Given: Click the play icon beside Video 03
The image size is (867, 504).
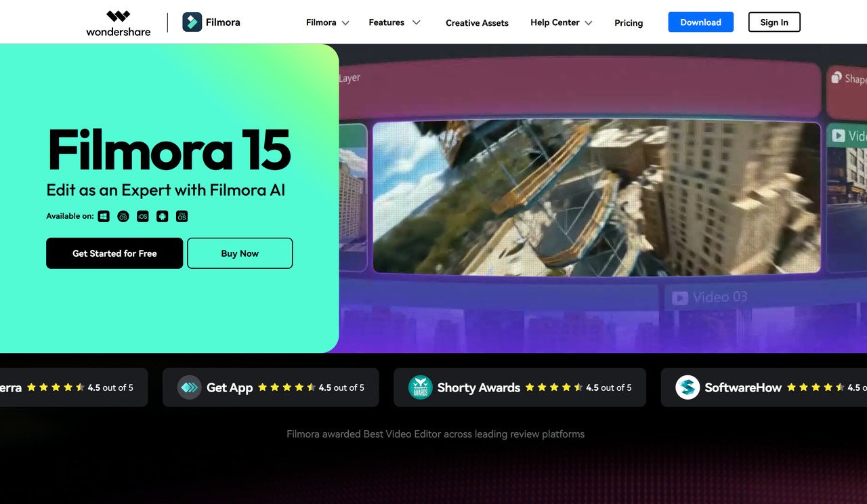Looking at the screenshot, I should (680, 298).
